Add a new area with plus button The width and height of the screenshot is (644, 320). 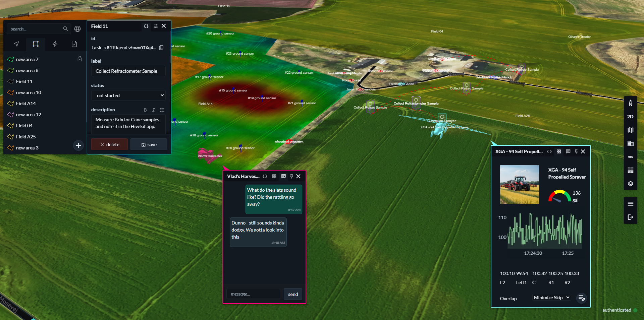click(x=78, y=145)
